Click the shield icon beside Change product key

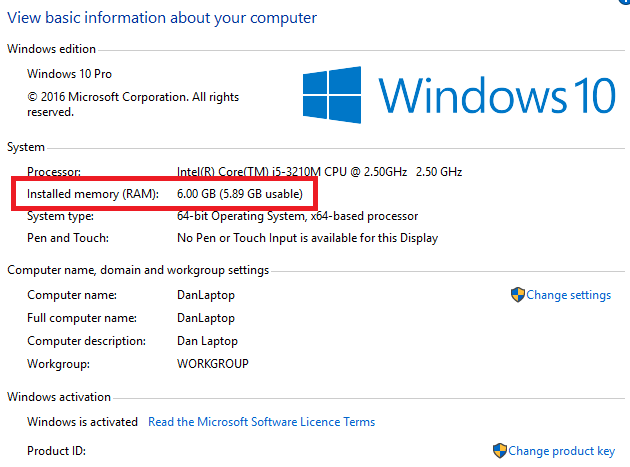(x=499, y=451)
